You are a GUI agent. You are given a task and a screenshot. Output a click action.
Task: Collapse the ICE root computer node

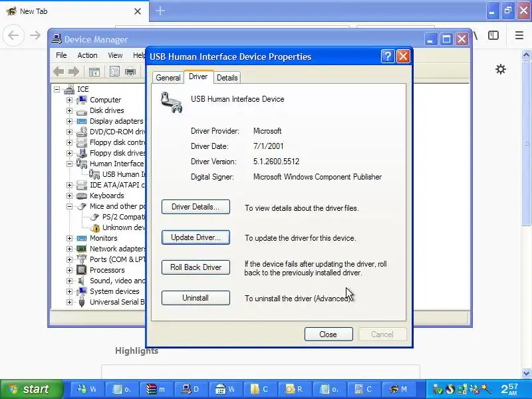point(57,90)
